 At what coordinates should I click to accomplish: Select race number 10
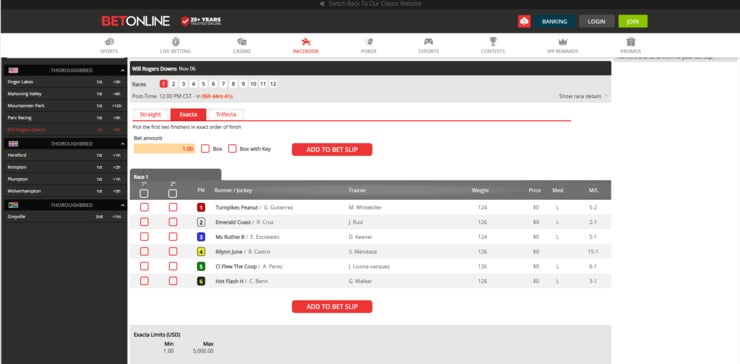[x=253, y=84]
